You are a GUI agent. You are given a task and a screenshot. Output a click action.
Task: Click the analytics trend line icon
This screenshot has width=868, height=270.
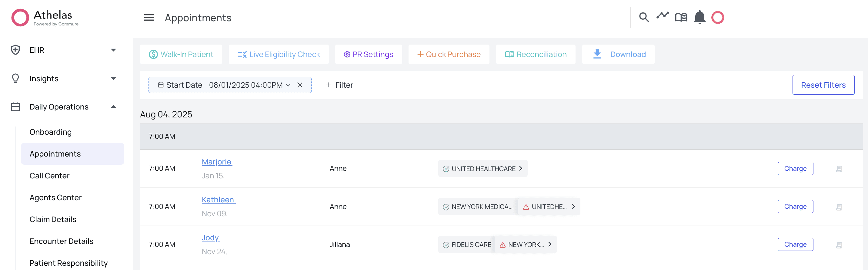(662, 15)
